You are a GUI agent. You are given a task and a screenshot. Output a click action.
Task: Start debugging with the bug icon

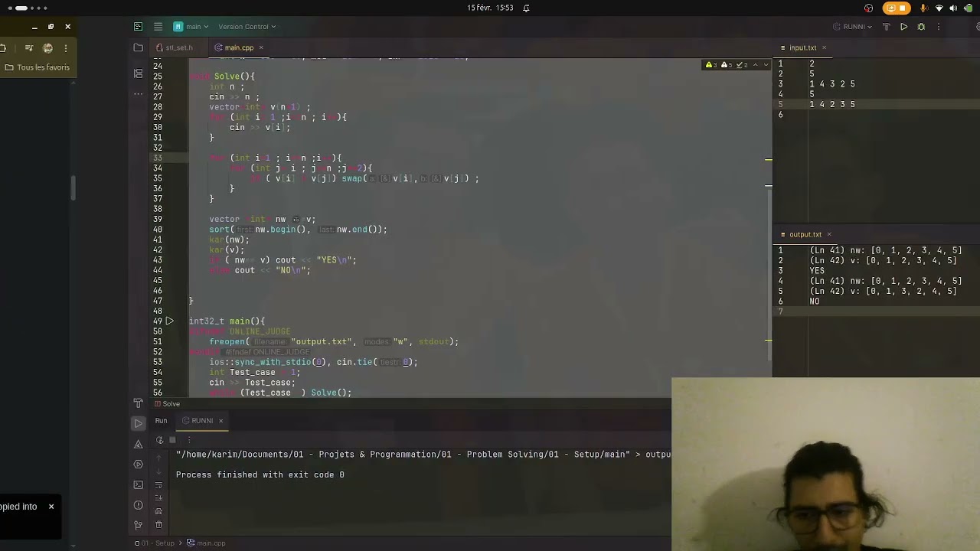[921, 26]
